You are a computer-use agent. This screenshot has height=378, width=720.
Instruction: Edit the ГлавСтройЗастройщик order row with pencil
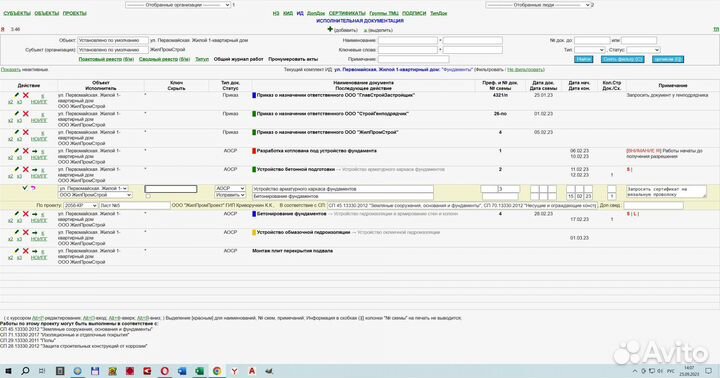click(x=17, y=95)
